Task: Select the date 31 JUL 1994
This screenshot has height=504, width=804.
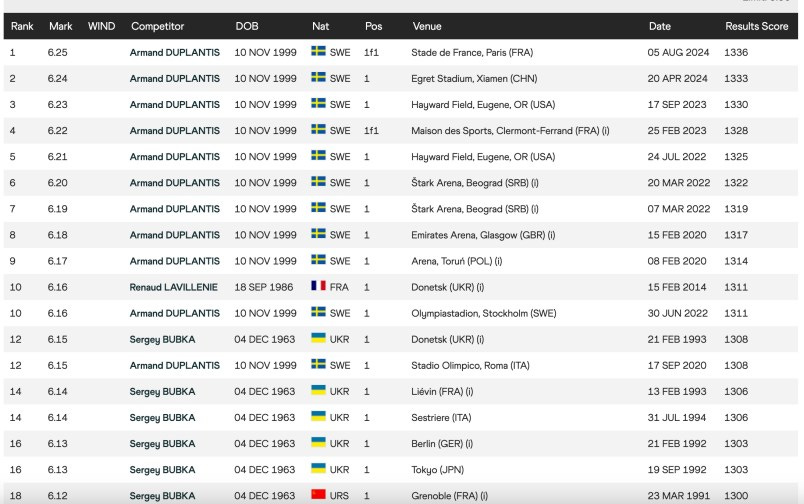Action: [676, 418]
